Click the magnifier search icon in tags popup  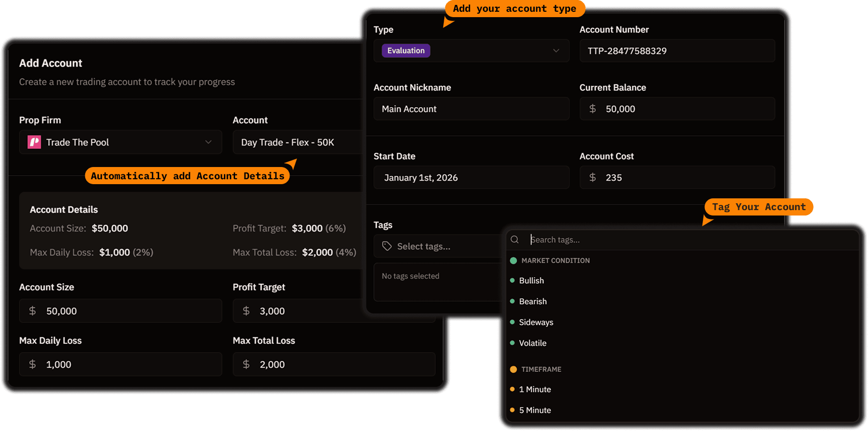[x=515, y=239]
